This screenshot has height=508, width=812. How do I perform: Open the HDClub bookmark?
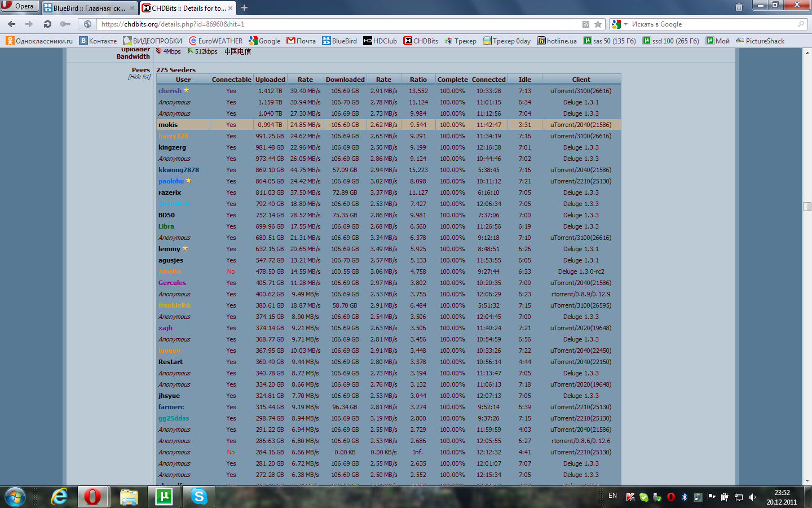[380, 41]
